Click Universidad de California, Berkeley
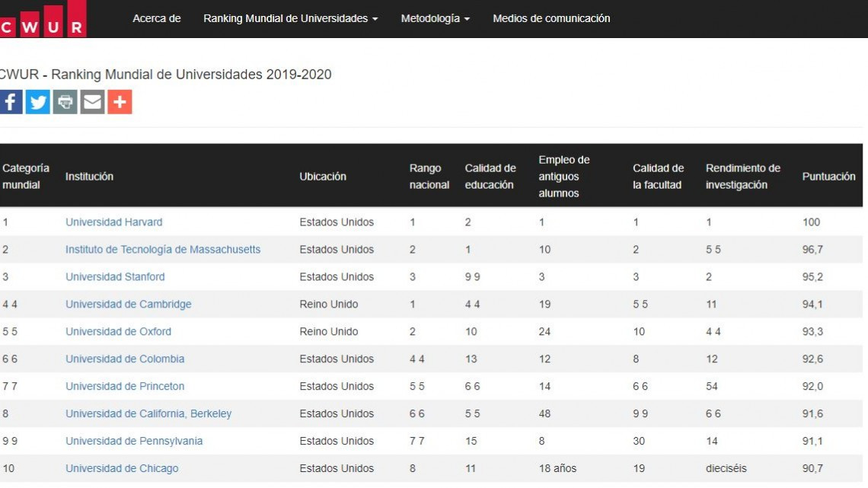This screenshot has width=868, height=488. [148, 413]
